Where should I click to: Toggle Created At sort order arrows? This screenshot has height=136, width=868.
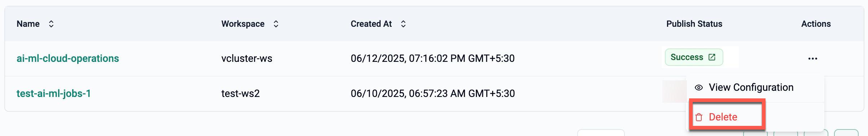click(x=403, y=24)
